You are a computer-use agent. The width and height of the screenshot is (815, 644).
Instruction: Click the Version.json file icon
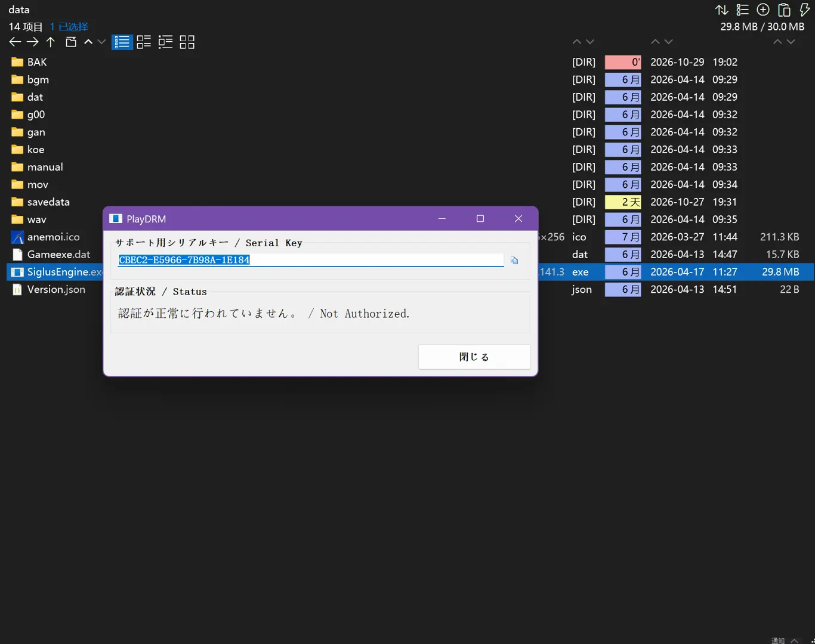tap(17, 290)
